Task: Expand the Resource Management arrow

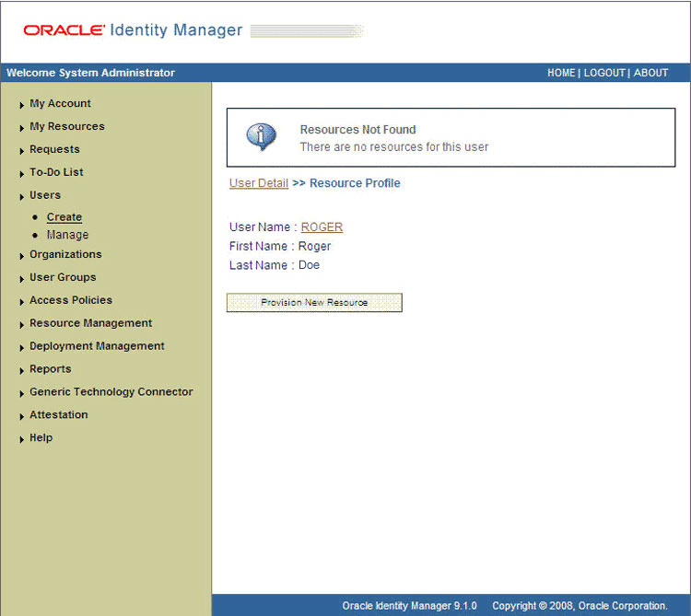Action: pos(21,324)
